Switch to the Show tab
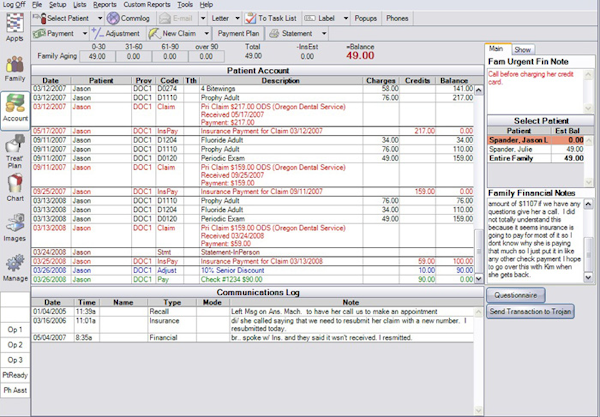The height and width of the screenshot is (417, 600). (x=522, y=49)
